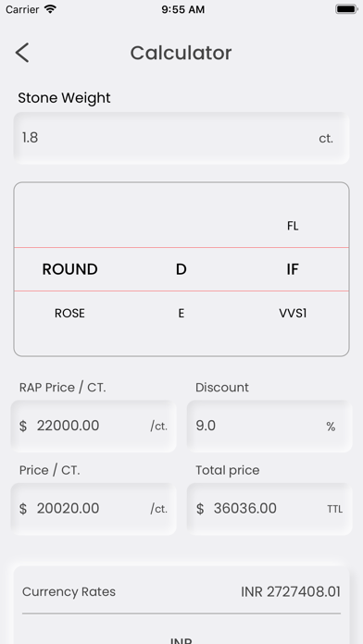Select VVS1 clarity in the picker
Screen dimensions: 363x644
click(x=293, y=314)
